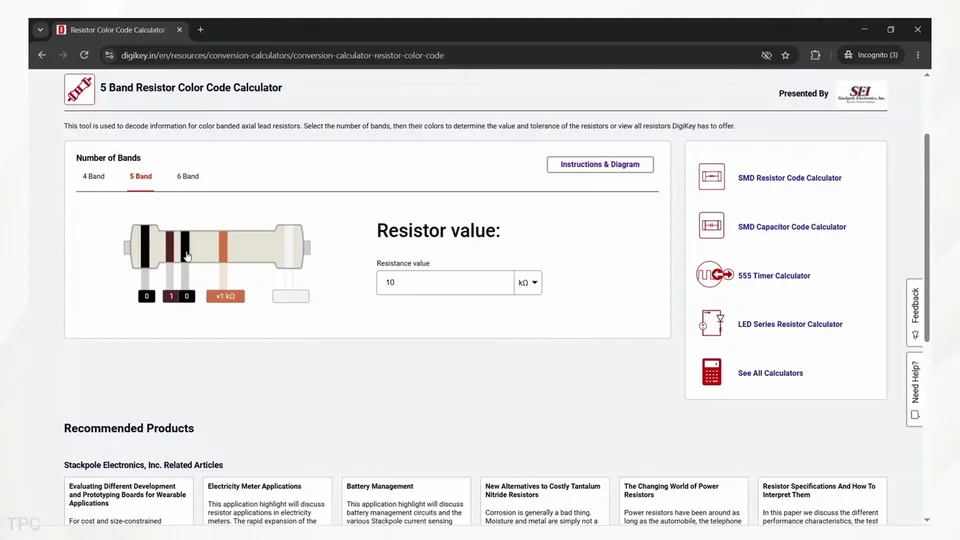
Task: Bookmark this page with star icon
Action: 786,55
